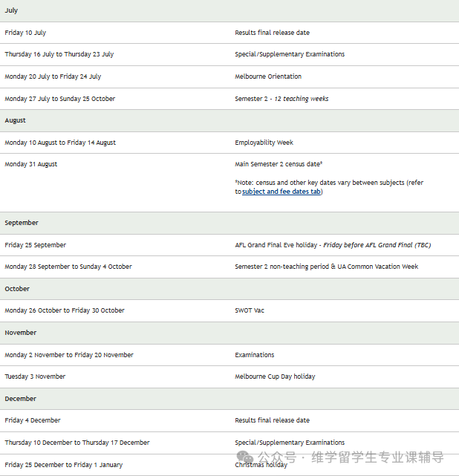Select 'Thursday 16 July to Thursday 23 July'
This screenshot has width=459, height=476.
pos(59,54)
